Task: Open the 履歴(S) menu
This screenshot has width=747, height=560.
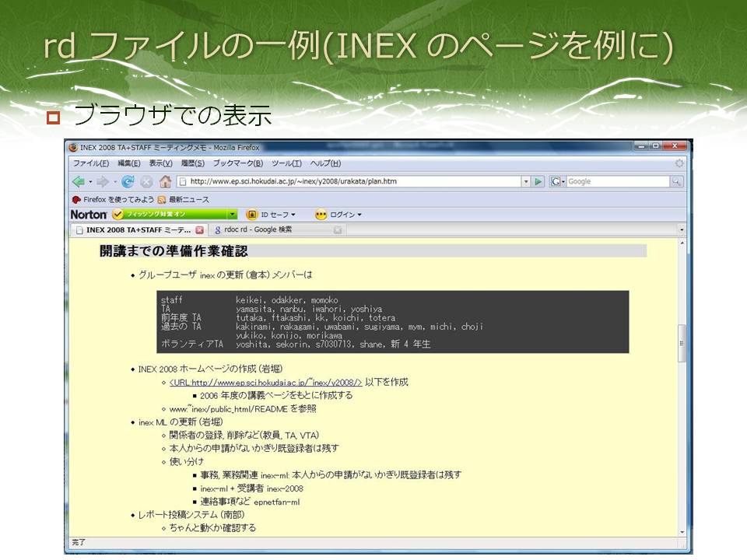Action: click(192, 163)
